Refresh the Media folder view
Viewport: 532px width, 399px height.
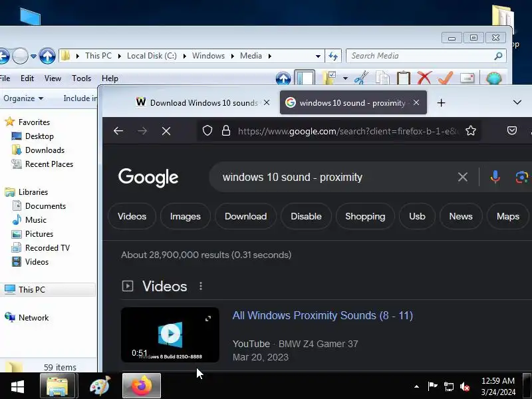tap(333, 56)
